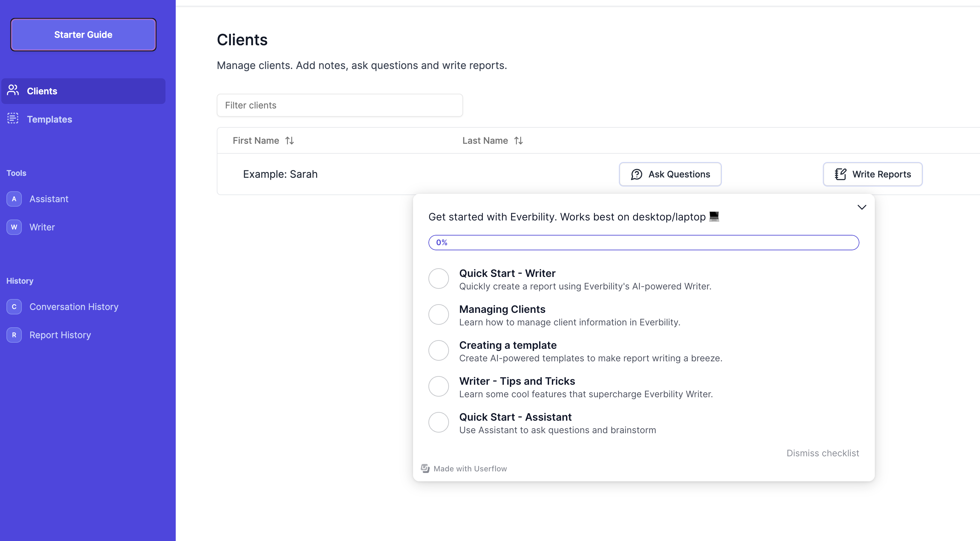Click the Conversation History 'C' badge icon

(x=14, y=307)
